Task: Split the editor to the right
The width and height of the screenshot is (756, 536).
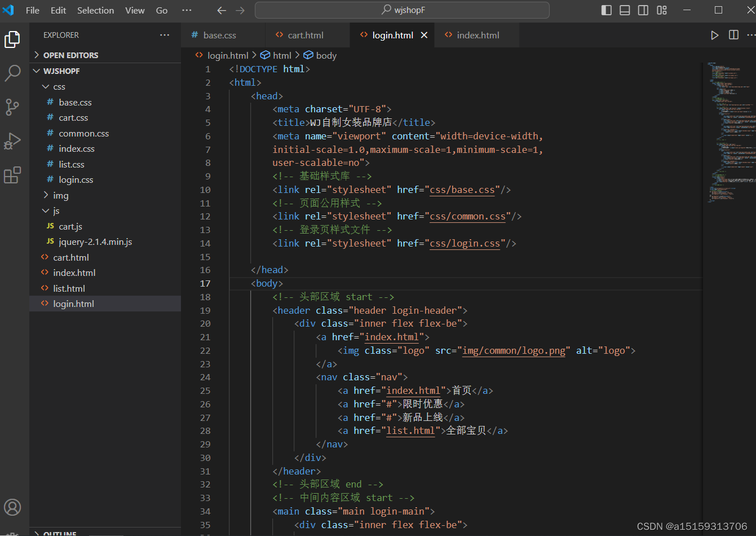Action: point(733,35)
